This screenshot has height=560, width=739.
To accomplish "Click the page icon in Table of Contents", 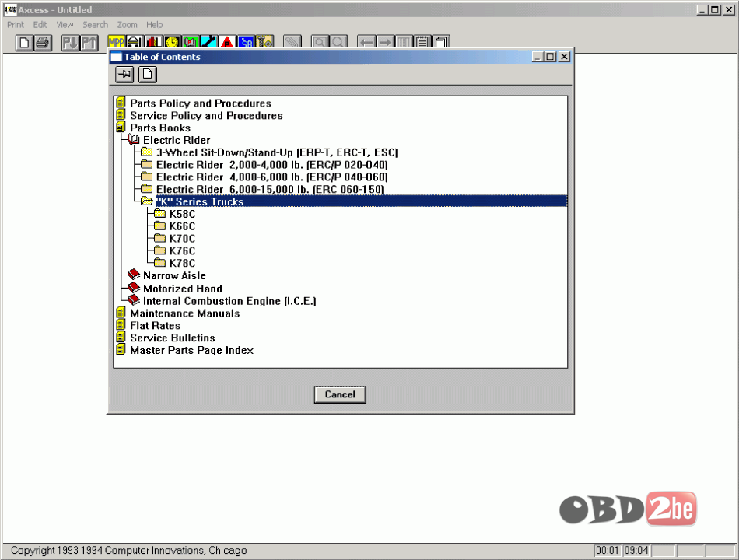I will pos(148,74).
